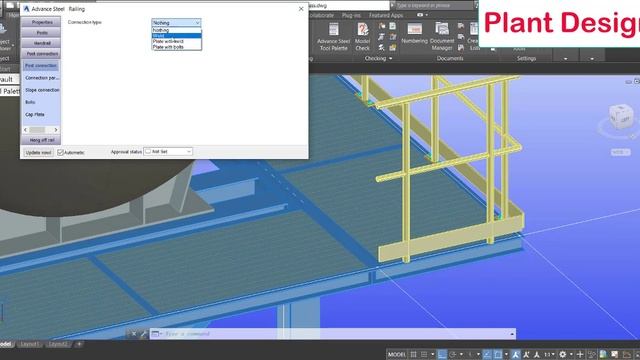640x360 pixels.
Task: Toggle 2D object snap in status bar
Action: (x=498, y=354)
